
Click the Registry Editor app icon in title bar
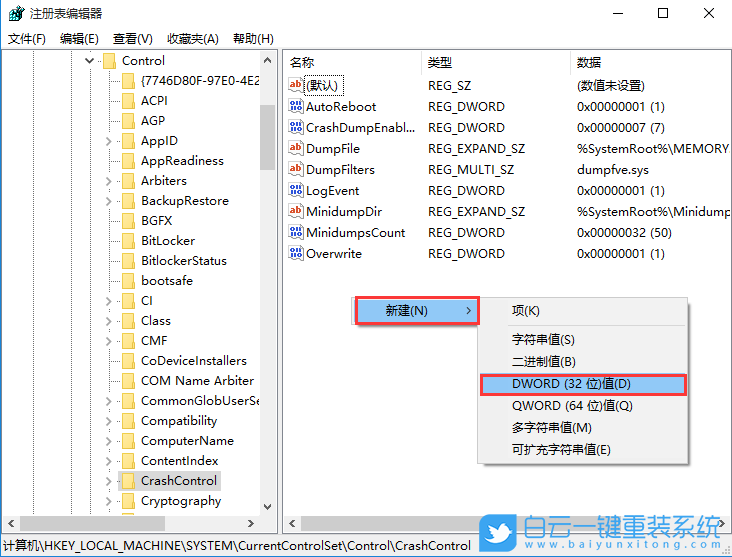(16, 14)
